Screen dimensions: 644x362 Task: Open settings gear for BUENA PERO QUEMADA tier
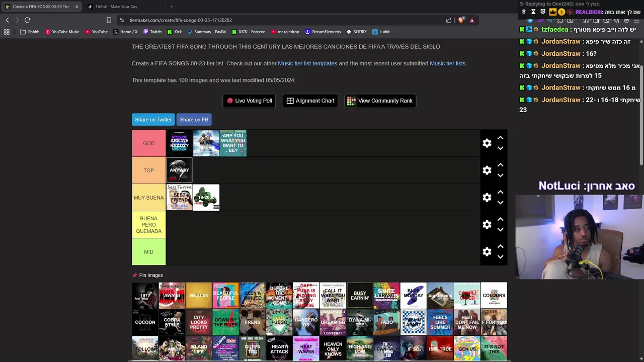coord(487,225)
